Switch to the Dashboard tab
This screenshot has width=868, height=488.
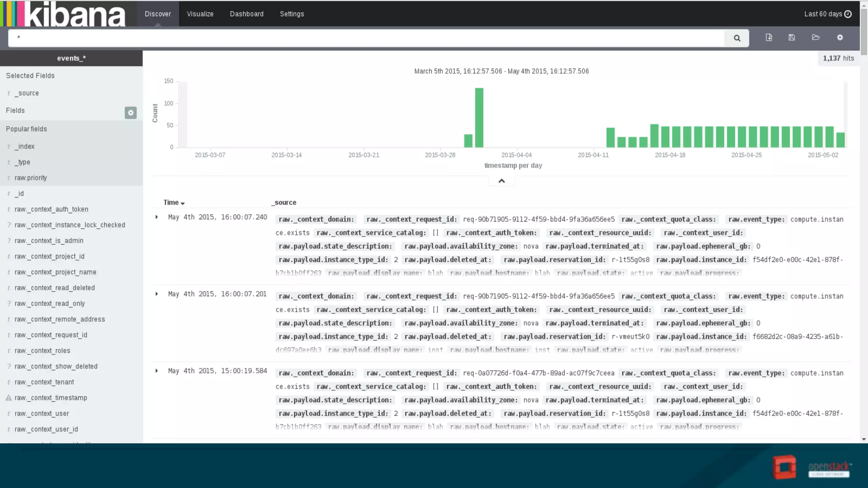click(247, 14)
